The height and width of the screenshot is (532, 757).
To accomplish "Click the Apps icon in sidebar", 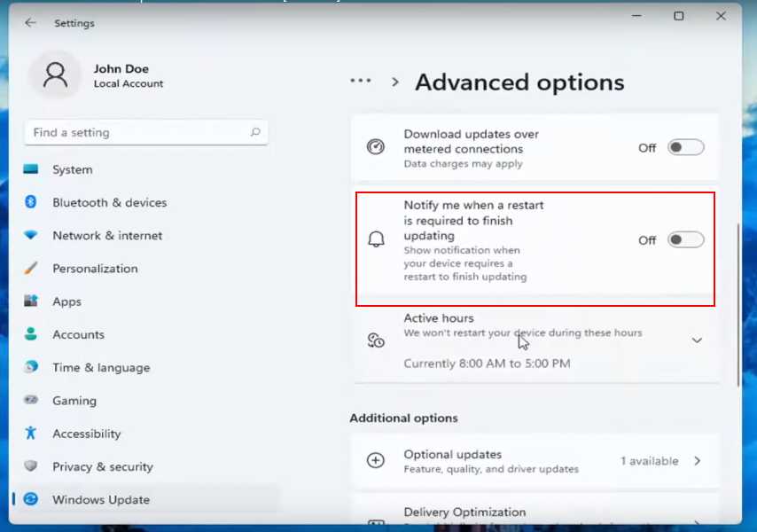I will (x=31, y=301).
